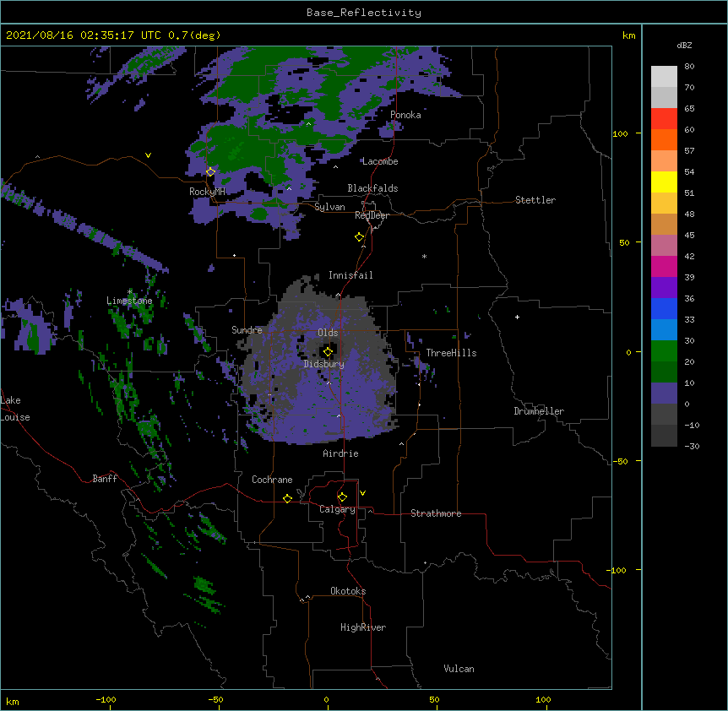Click the Blackfalds label

tap(372, 188)
